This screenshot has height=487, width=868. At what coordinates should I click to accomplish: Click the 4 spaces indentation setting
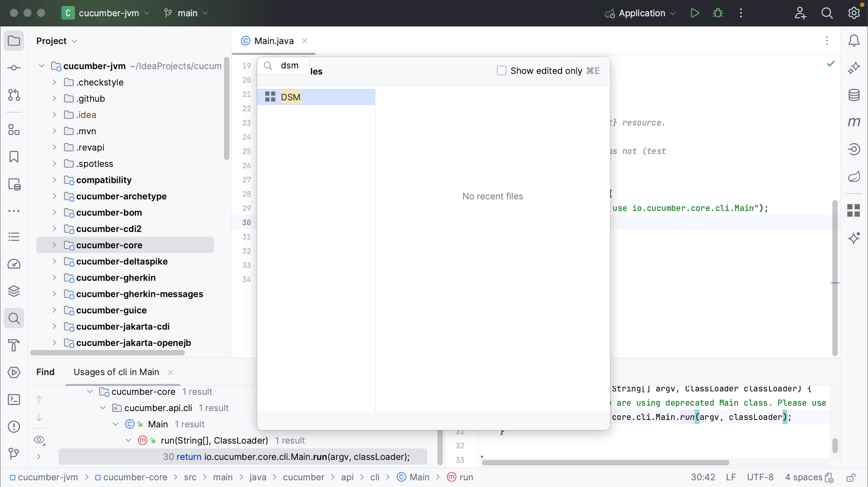point(804,477)
